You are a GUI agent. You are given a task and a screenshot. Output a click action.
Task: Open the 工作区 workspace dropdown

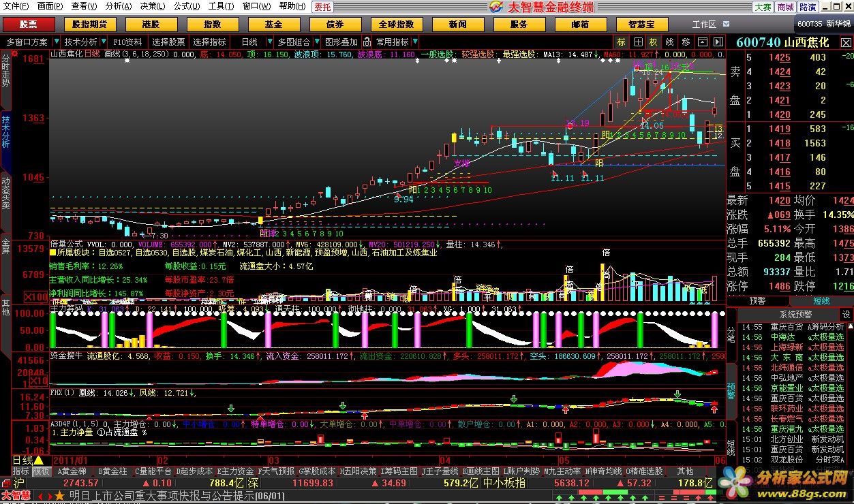click(x=710, y=24)
